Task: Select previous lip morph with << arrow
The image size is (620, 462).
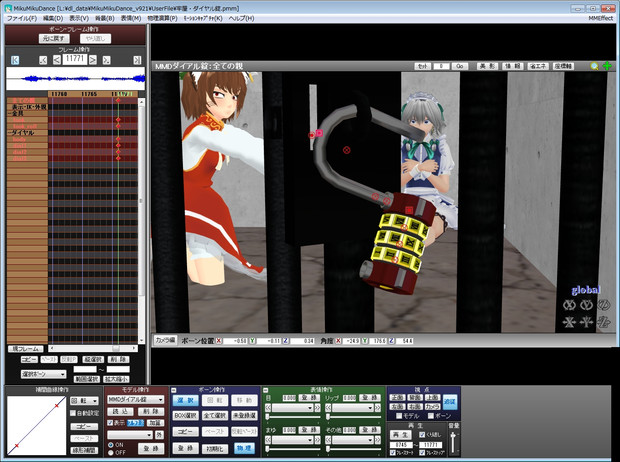Action: [x=328, y=407]
